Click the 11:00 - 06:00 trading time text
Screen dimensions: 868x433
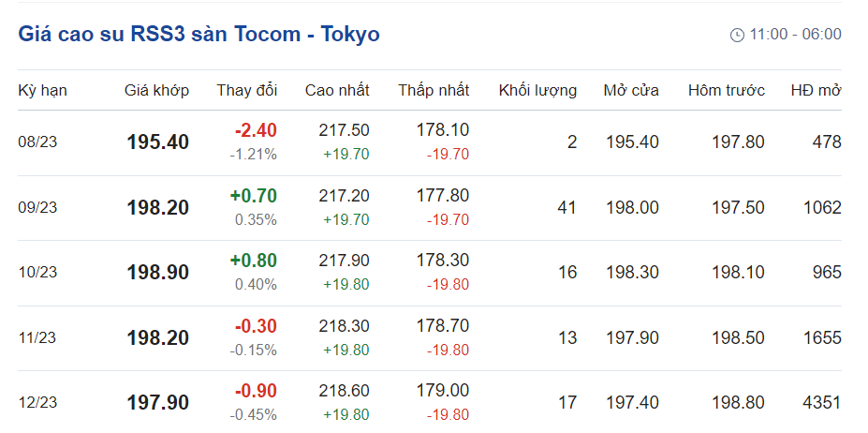pos(795,35)
